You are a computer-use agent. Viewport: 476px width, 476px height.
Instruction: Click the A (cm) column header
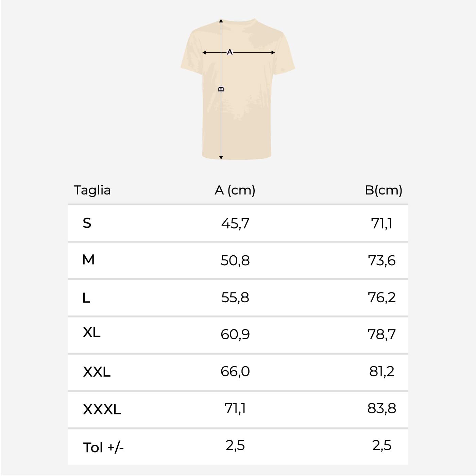click(x=235, y=190)
